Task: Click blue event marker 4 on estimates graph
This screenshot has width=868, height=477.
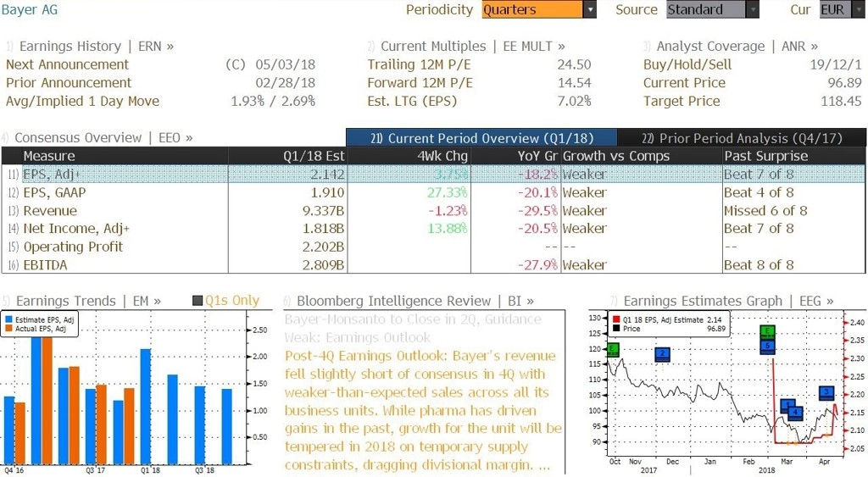Action: (795, 413)
